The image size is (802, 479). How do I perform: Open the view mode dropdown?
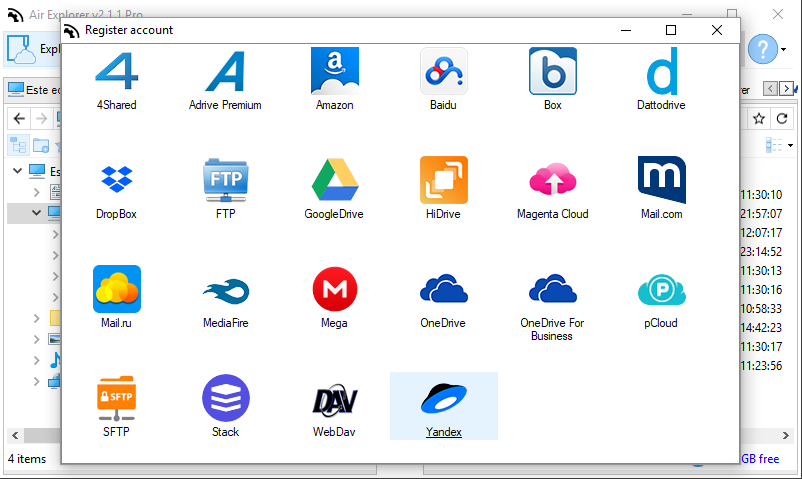pos(790,145)
